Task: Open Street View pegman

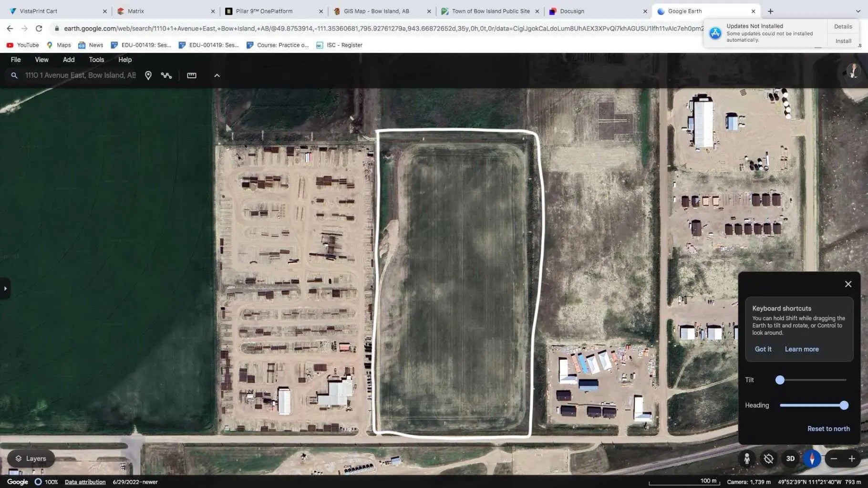Action: tap(747, 458)
